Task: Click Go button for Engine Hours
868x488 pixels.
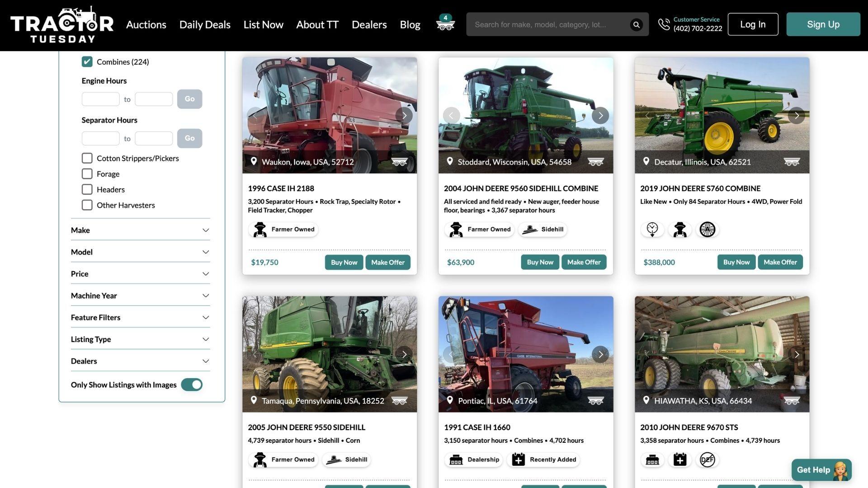Action: [x=189, y=99]
